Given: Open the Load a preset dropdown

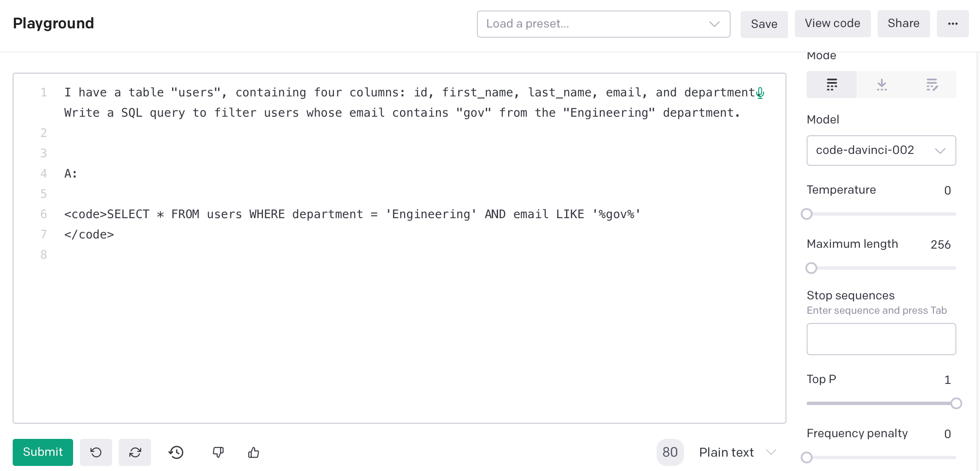Looking at the screenshot, I should click(603, 24).
